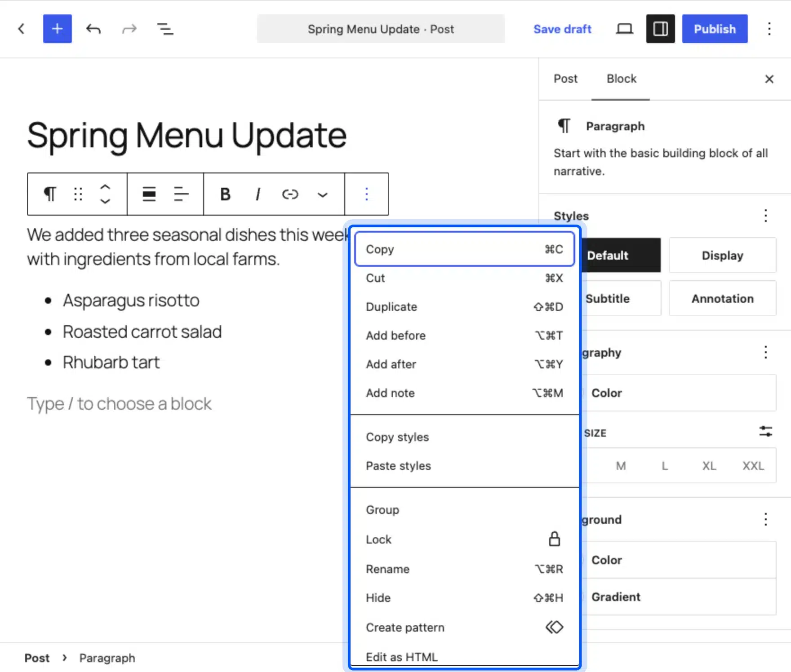Click the undo arrow icon
This screenshot has height=672, width=791.
tap(93, 29)
